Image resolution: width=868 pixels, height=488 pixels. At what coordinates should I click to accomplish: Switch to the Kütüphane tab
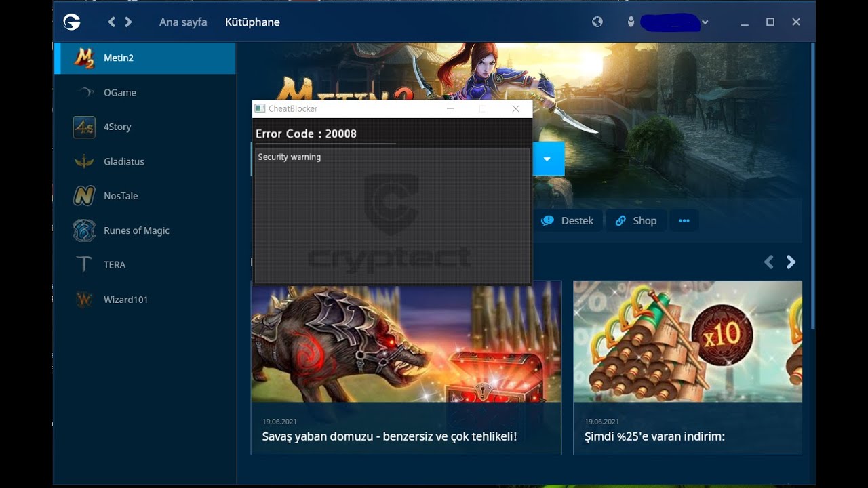(252, 22)
